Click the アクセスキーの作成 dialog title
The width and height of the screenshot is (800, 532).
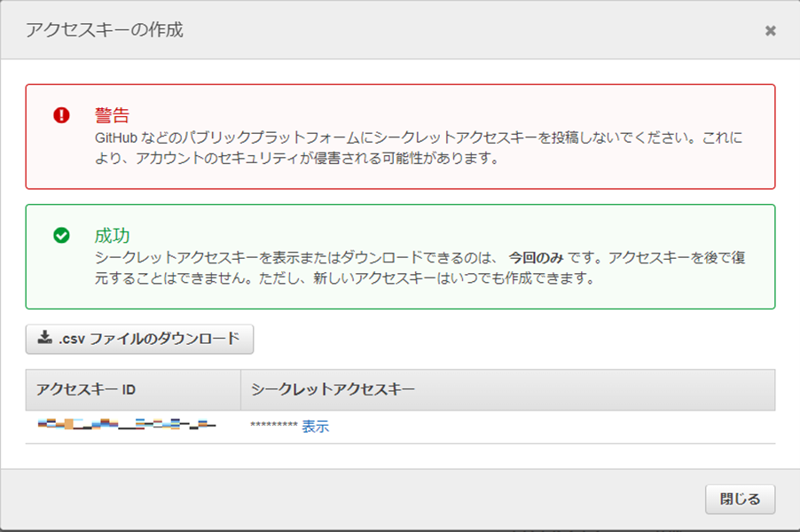tap(105, 29)
